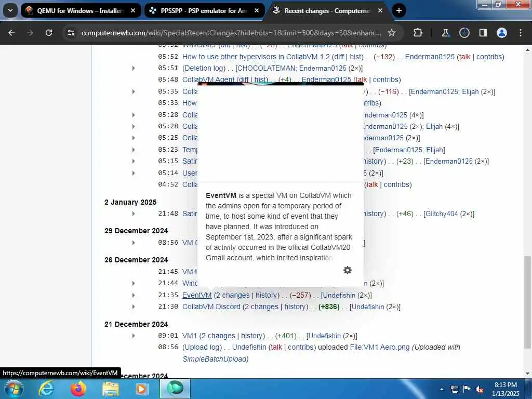This screenshot has height=399, width=532.
Task: Open the EventVM preview popup text
Action: point(279,227)
